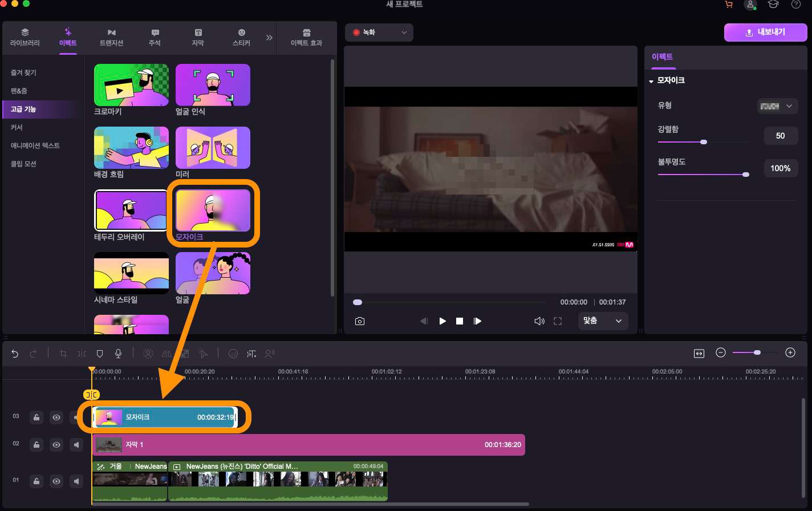Image resolution: width=812 pixels, height=511 pixels.
Task: Click the speech person icon in toolbar
Action: 270,354
